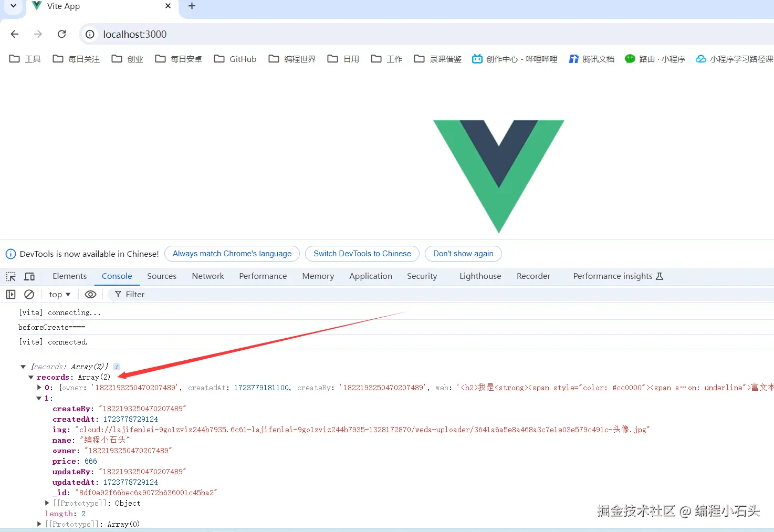This screenshot has width=774, height=532.
Task: Switch to the Recorder tab
Action: pyautogui.click(x=534, y=276)
